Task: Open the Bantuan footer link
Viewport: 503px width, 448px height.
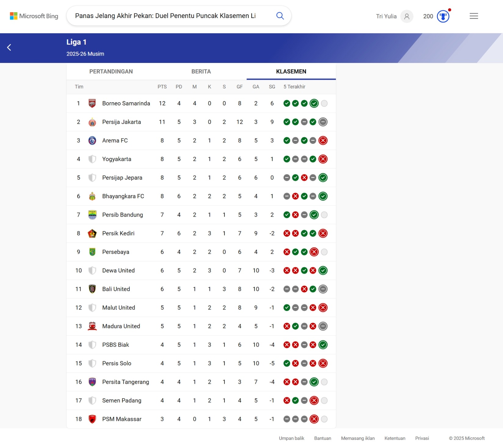Action: point(323,438)
